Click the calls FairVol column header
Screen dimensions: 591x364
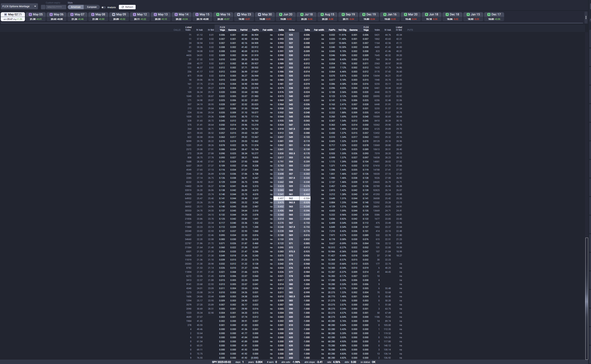tap(244, 30)
